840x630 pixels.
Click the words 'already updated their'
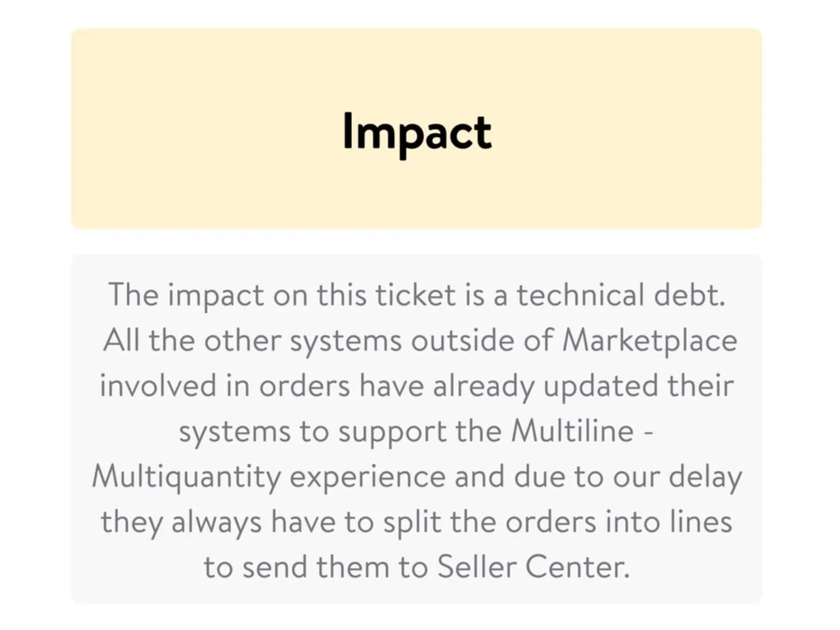tap(584, 386)
